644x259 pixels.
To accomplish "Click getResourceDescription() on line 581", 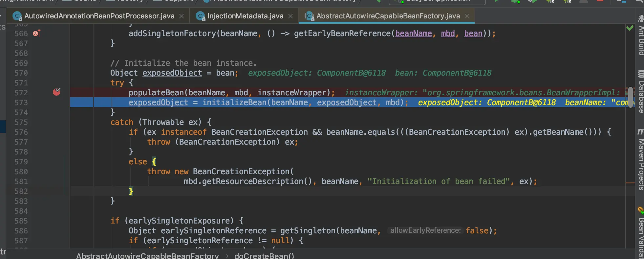I will coord(257,181).
